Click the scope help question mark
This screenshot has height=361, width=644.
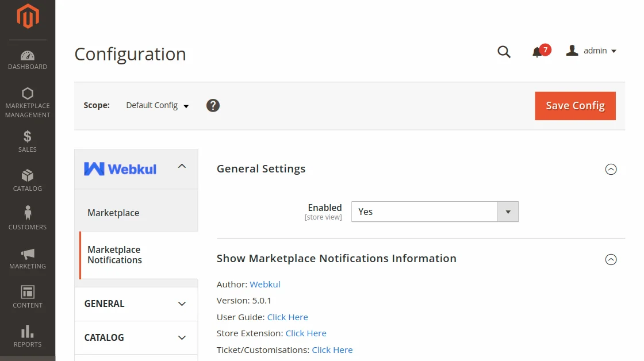(213, 106)
